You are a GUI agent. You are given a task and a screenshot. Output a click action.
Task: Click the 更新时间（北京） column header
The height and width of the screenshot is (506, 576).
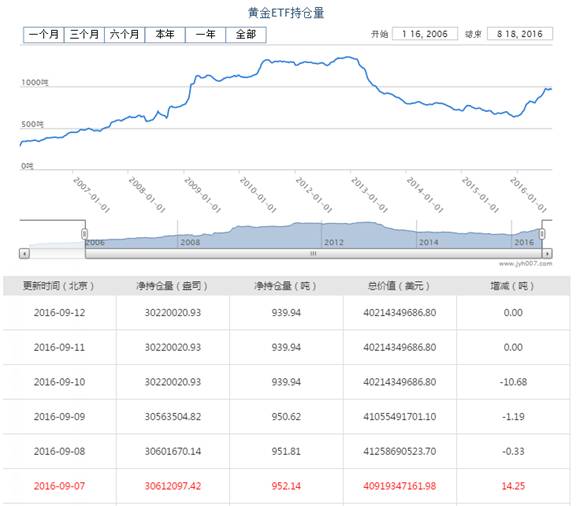coord(59,286)
